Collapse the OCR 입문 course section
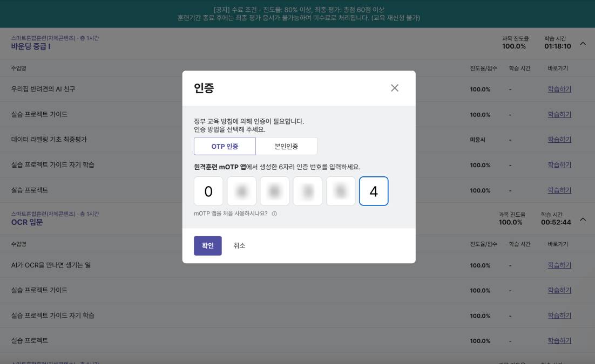Image resolution: width=595 pixels, height=364 pixels. [583, 219]
